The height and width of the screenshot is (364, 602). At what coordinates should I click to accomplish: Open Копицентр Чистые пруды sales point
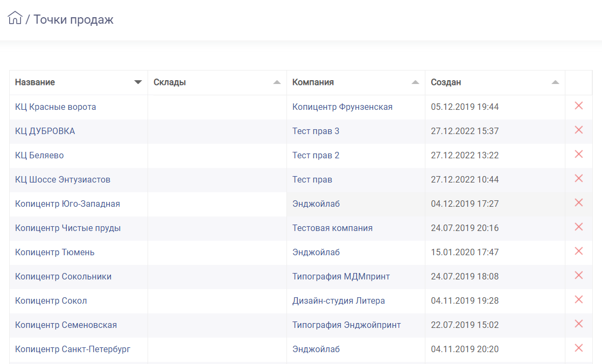click(67, 228)
